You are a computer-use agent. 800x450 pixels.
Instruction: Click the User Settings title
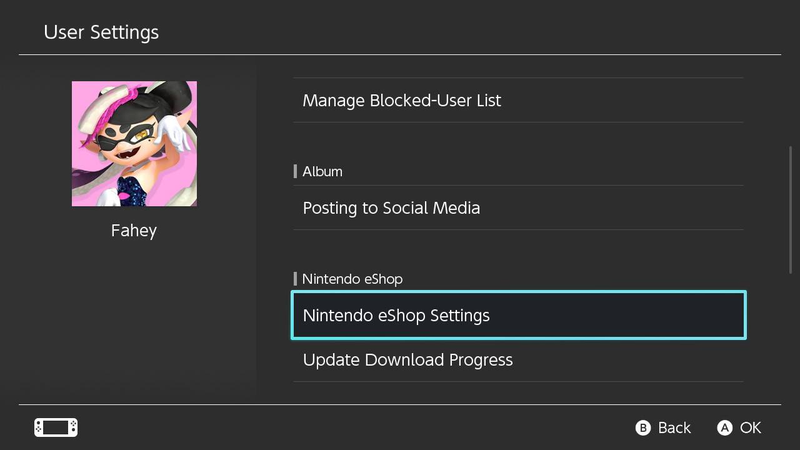click(101, 32)
